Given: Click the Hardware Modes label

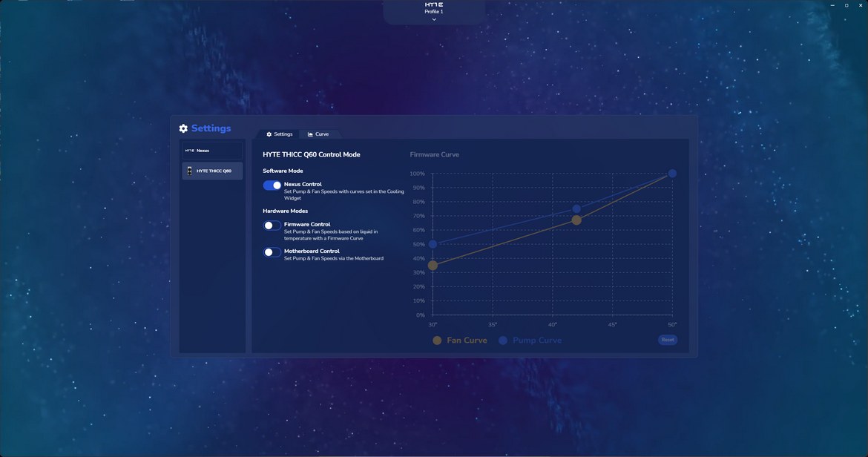Looking at the screenshot, I should (x=285, y=211).
